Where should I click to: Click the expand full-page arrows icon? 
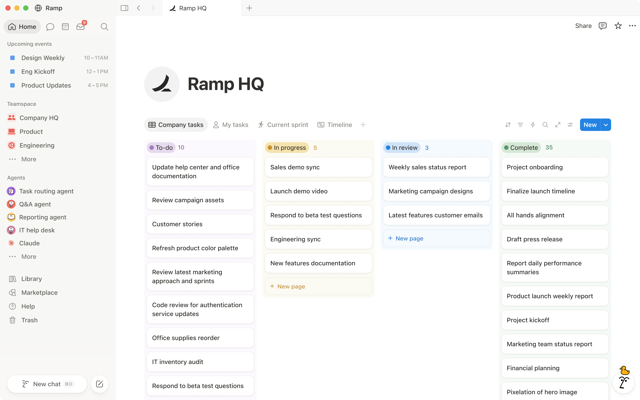click(x=558, y=125)
